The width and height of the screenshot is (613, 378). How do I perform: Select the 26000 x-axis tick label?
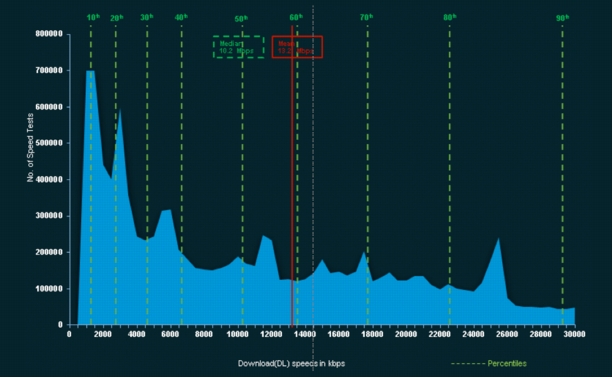point(507,334)
